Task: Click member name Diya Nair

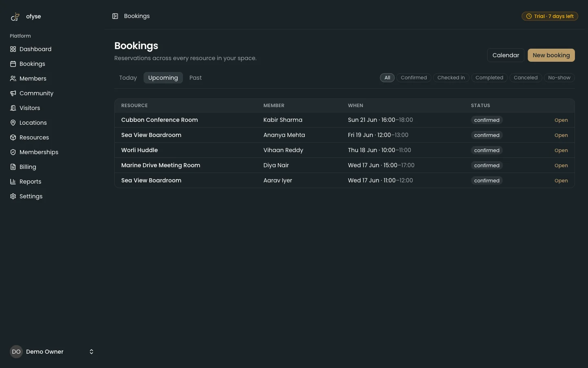Action: [x=276, y=165]
